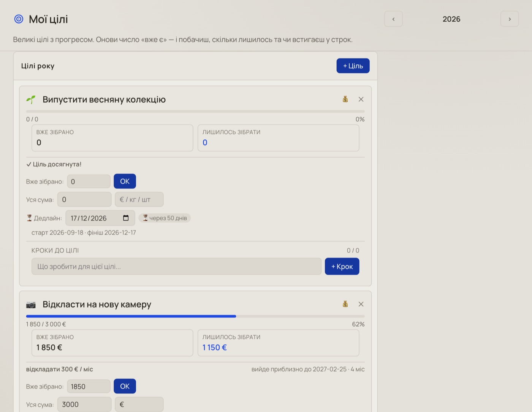This screenshot has height=412, width=532.
Task: Go to previous year with left chevron
Action: (393, 19)
